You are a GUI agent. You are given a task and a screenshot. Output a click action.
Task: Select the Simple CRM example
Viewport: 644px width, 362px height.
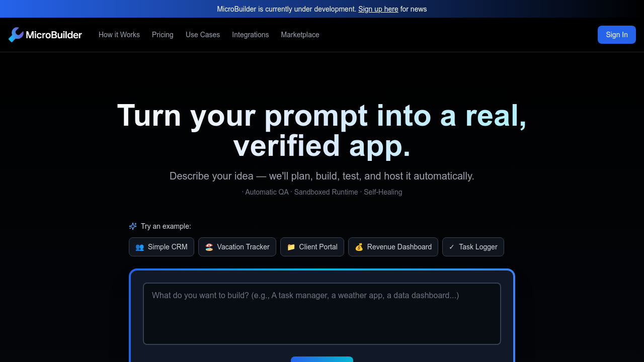click(x=162, y=247)
